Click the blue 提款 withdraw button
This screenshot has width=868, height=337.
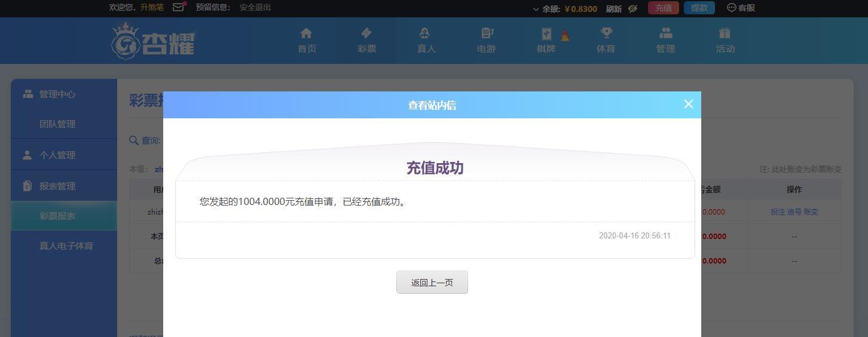click(699, 8)
